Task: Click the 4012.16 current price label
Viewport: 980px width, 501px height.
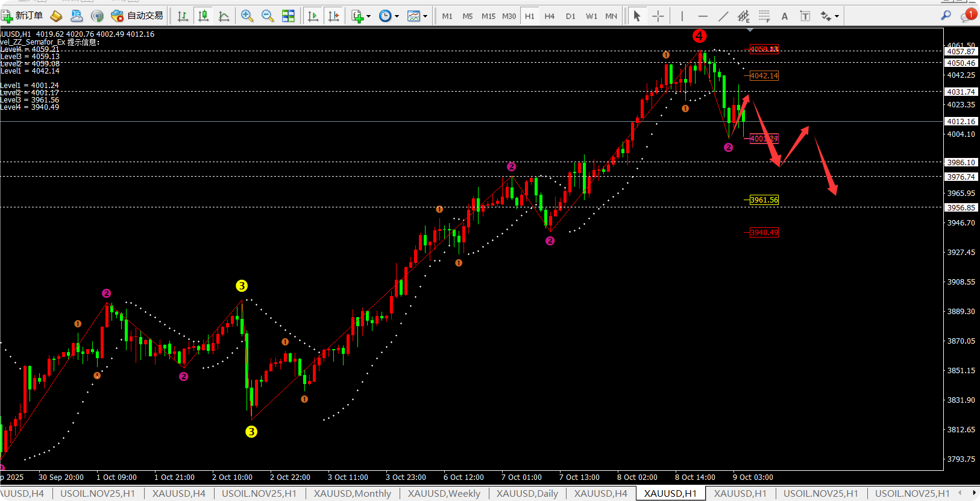Action: point(961,121)
